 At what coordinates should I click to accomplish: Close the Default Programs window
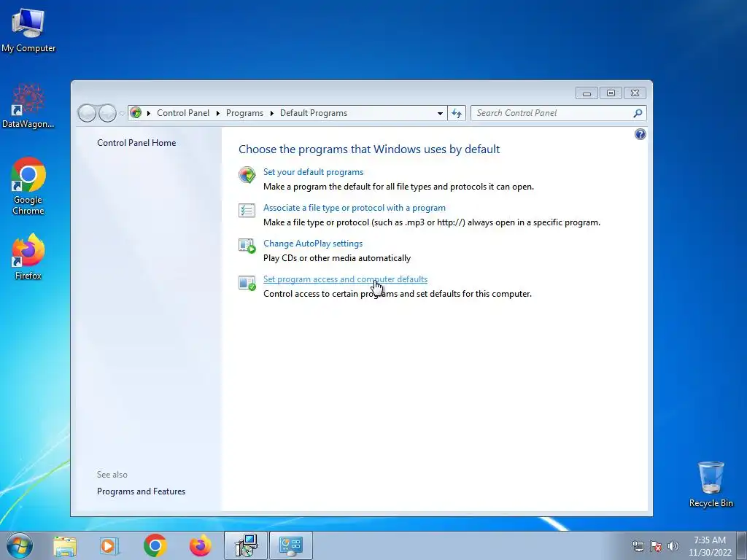pyautogui.click(x=635, y=93)
